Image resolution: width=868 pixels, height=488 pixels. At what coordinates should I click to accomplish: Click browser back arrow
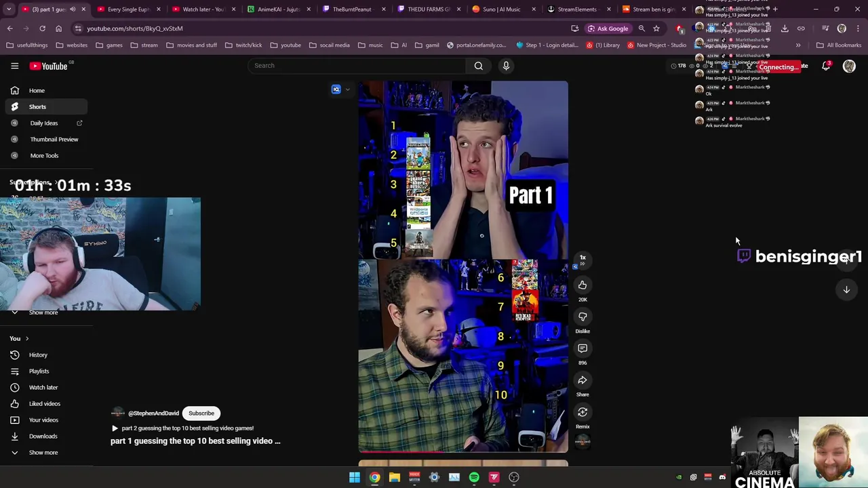[10, 28]
